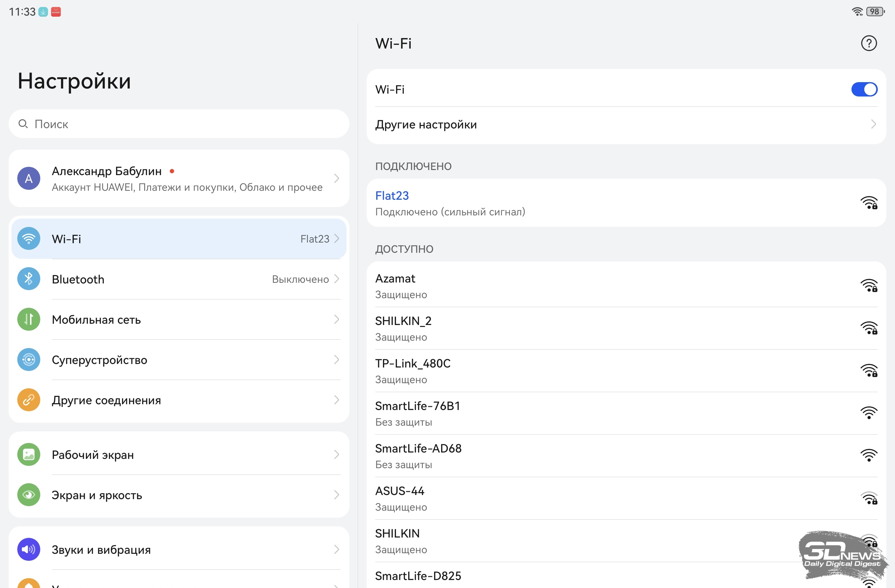Open Bluetooth settings via Выключено chevron
Image resolution: width=895 pixels, height=588 pixels.
pyautogui.click(x=336, y=279)
